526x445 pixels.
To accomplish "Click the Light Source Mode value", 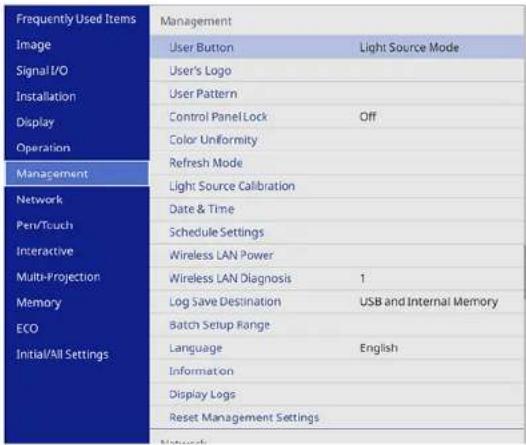I will (409, 48).
